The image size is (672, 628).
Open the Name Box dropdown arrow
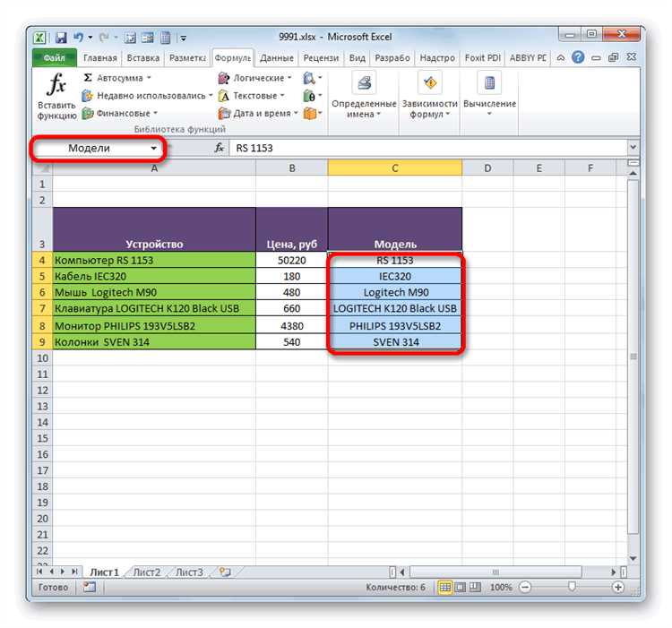pos(153,148)
